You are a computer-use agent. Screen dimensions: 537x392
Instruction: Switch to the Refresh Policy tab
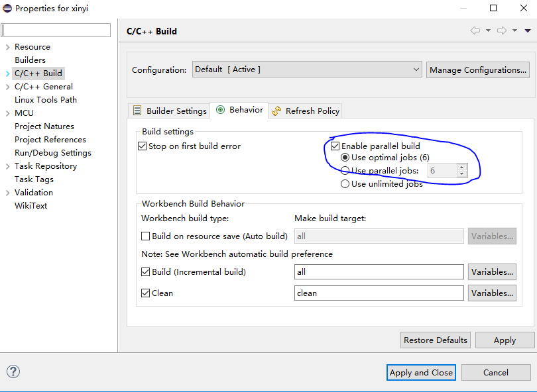(305, 111)
